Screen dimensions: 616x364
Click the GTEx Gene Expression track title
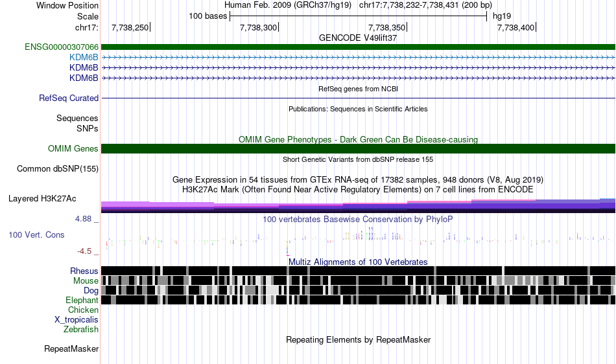(x=358, y=179)
